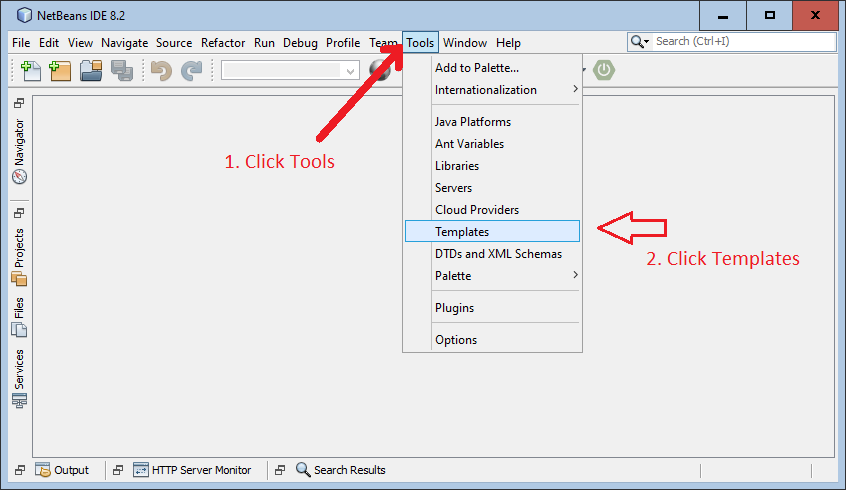Viewport: 847px width, 491px height.
Task: Click restore icon left of Output
Action: 20,470
